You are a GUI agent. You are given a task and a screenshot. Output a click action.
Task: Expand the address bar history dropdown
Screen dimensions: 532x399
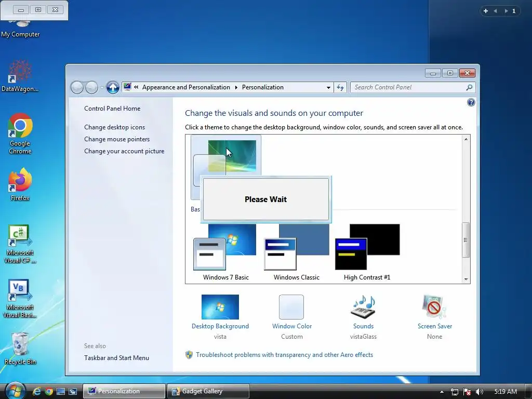[328, 87]
